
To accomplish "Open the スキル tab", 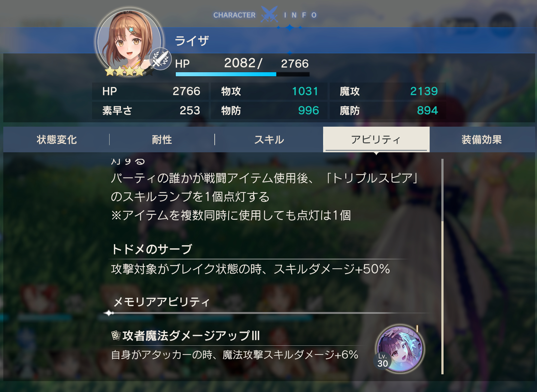I will point(269,139).
